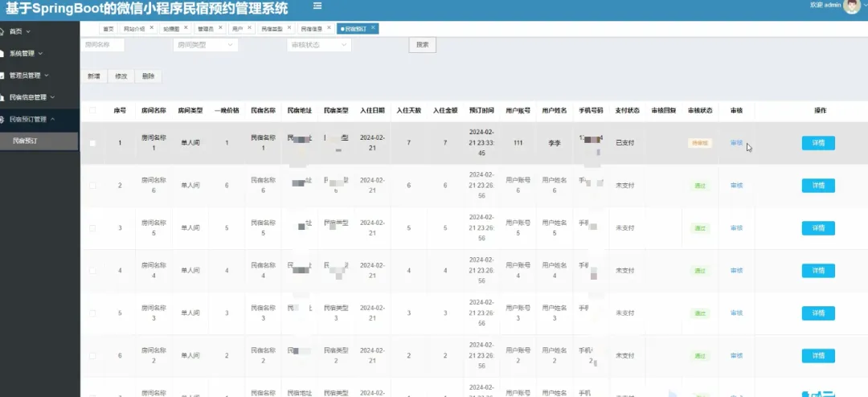Click the 审核 link in row 6

coord(736,356)
